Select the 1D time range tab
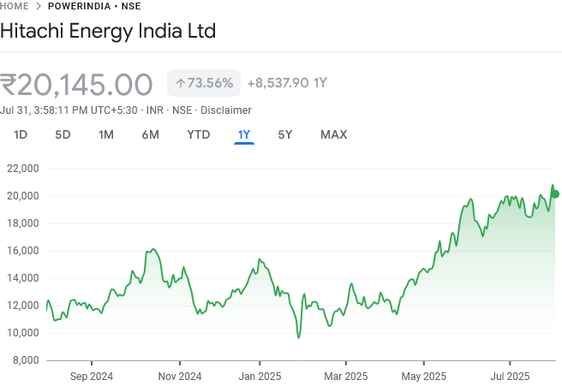The image size is (562, 392). (21, 134)
